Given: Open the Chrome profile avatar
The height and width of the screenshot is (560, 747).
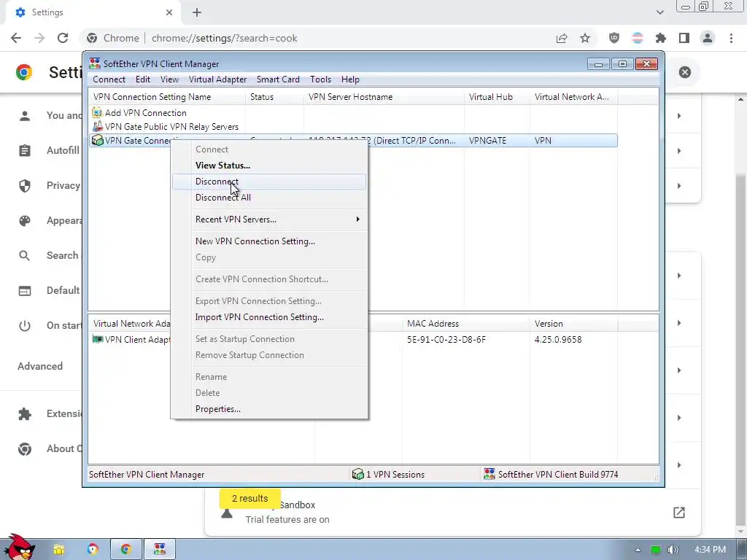Looking at the screenshot, I should (x=708, y=38).
